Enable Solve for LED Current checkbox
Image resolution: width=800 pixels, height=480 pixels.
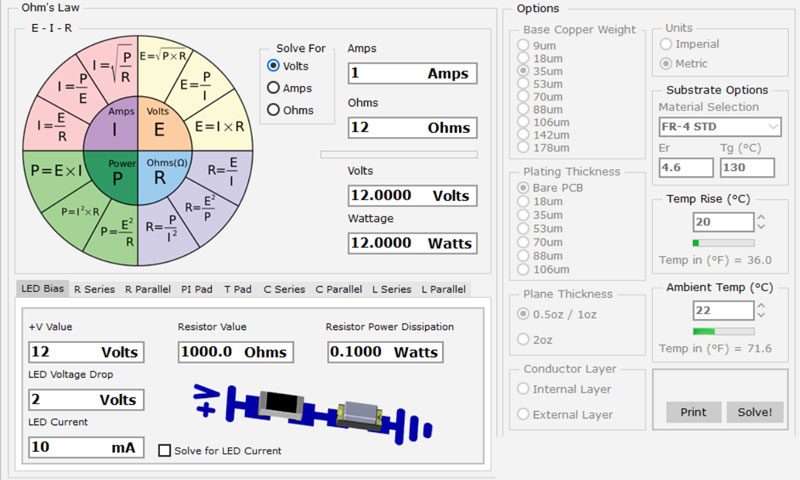165,450
